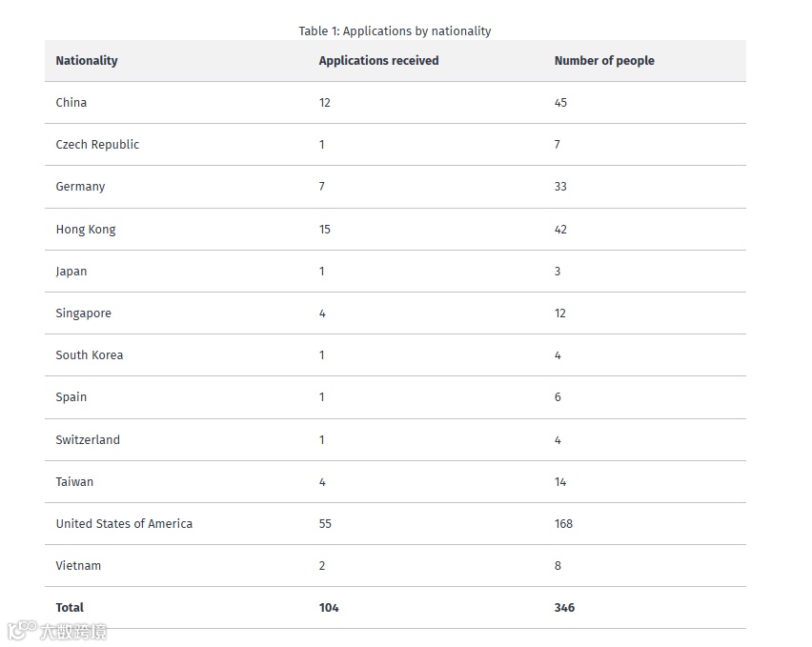Select the Hong Kong nationality cell

point(86,230)
